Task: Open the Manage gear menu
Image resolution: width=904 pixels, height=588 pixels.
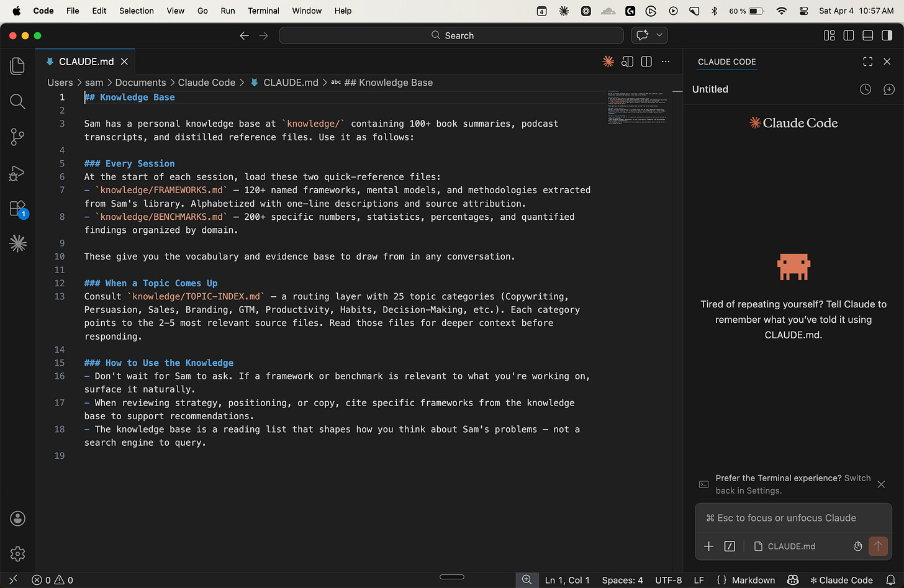Action: pyautogui.click(x=17, y=553)
